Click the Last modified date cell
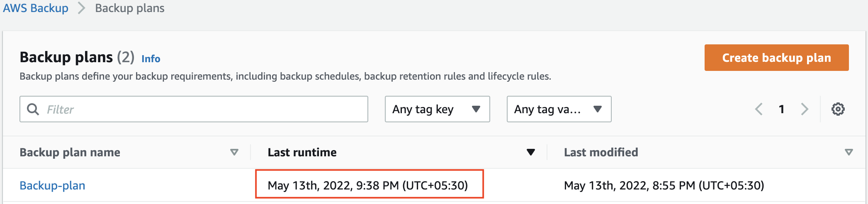This screenshot has width=868, height=204. coord(664,185)
